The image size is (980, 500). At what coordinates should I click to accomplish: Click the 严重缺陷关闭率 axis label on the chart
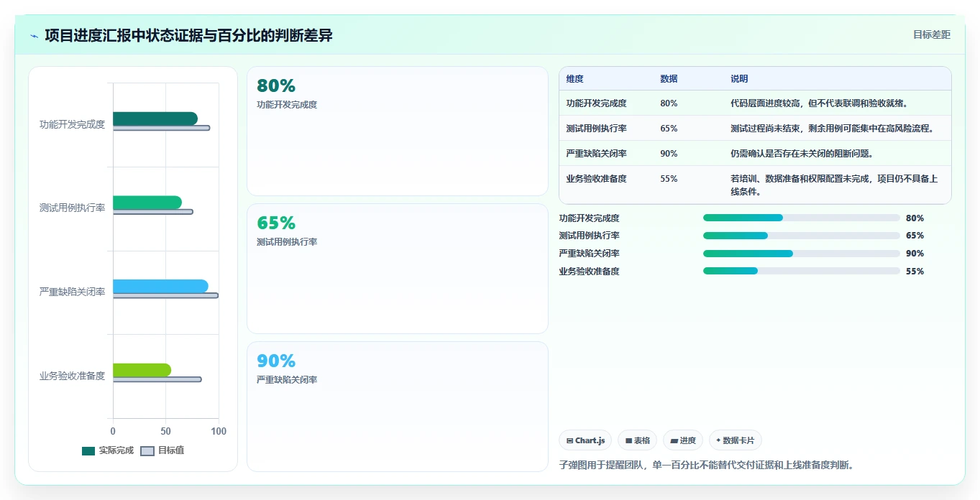coord(72,292)
